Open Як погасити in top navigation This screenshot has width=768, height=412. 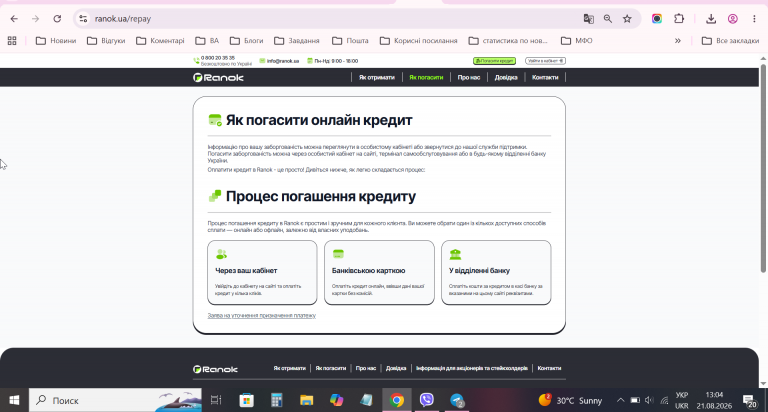click(426, 77)
